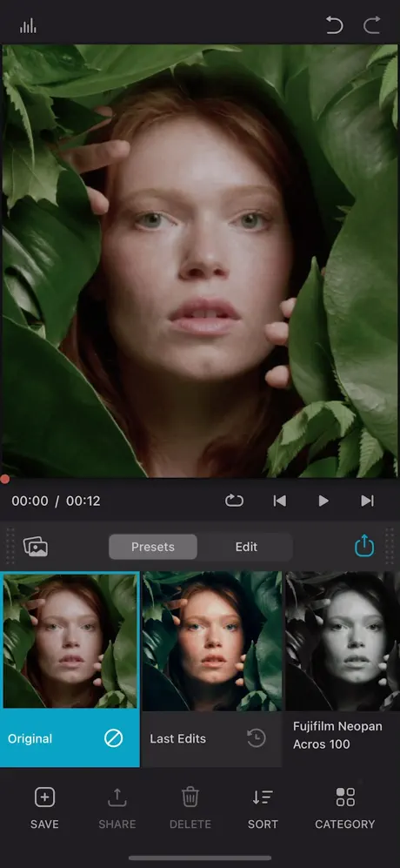
Task: Select the Last Edits preset thumbnail
Action: [x=212, y=641]
